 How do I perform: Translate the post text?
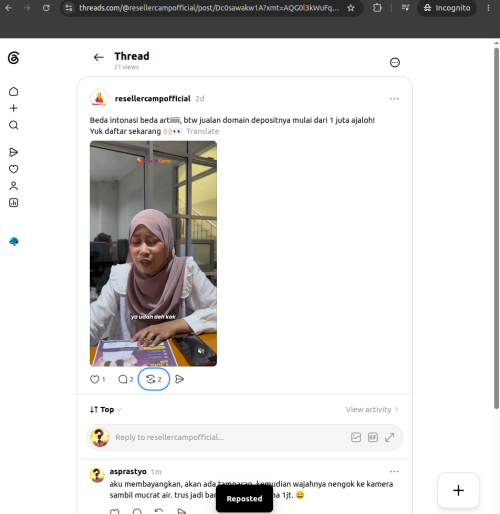[203, 131]
